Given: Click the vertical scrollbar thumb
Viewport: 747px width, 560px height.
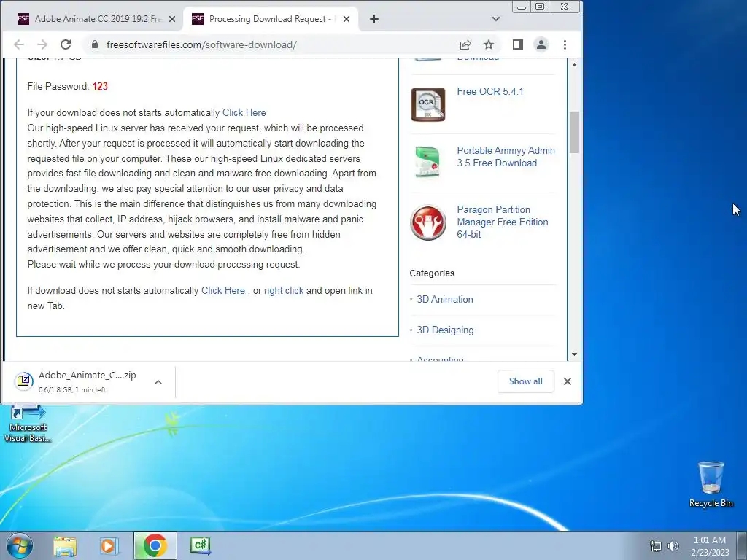Looking at the screenshot, I should [575, 132].
